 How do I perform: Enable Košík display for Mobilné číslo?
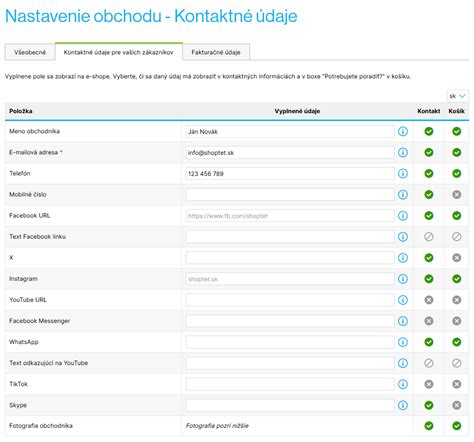pyautogui.click(x=457, y=194)
